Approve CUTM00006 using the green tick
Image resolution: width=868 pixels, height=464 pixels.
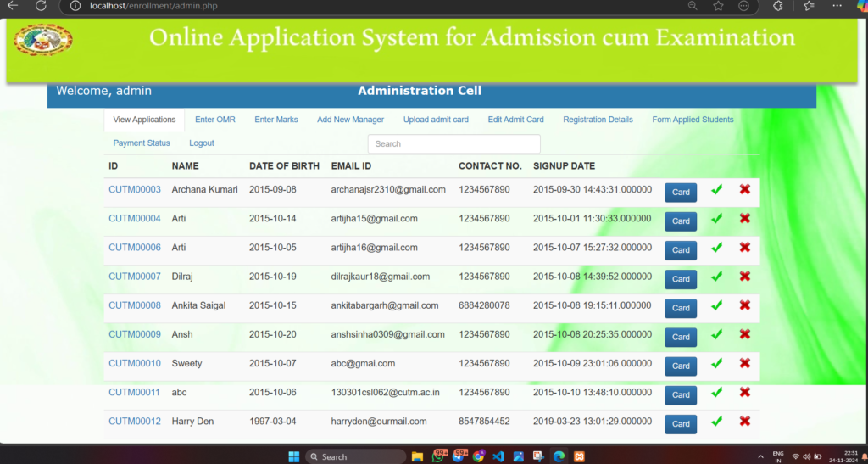(717, 247)
